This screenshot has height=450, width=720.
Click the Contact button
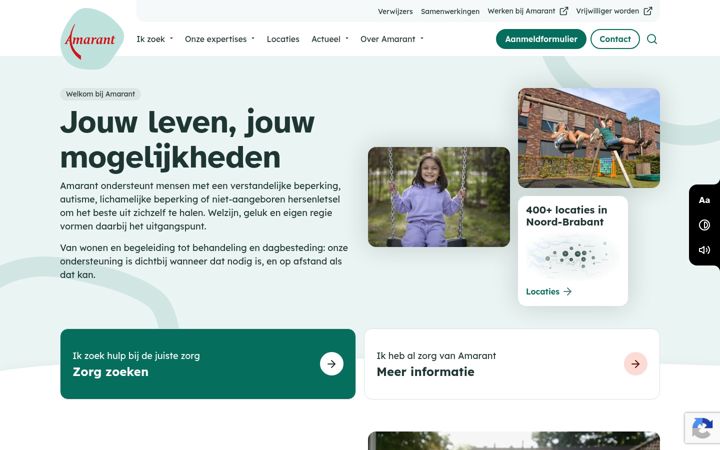[x=615, y=39]
